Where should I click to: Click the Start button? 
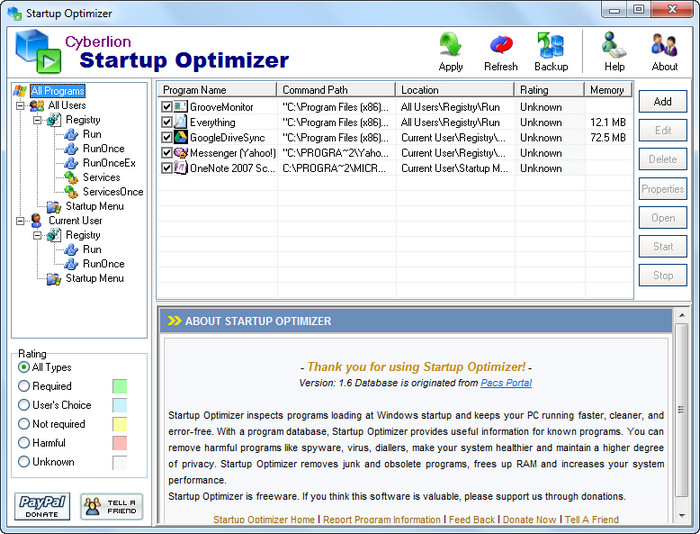pos(662,246)
